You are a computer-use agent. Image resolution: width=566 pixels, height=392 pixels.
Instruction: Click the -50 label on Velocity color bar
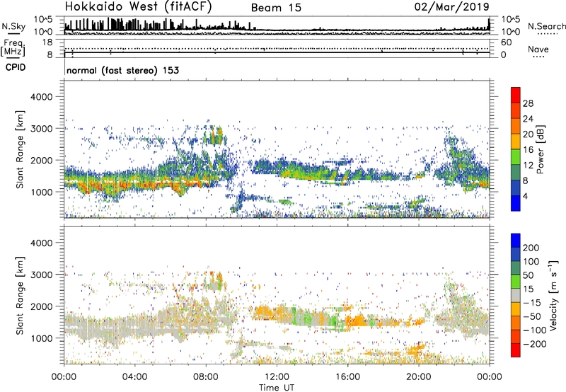532,317
